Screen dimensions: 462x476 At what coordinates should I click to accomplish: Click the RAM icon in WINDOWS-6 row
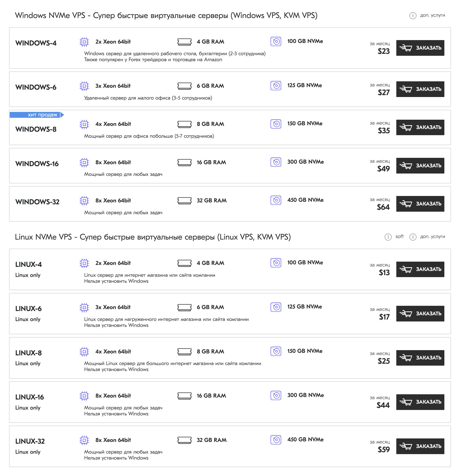pyautogui.click(x=184, y=86)
